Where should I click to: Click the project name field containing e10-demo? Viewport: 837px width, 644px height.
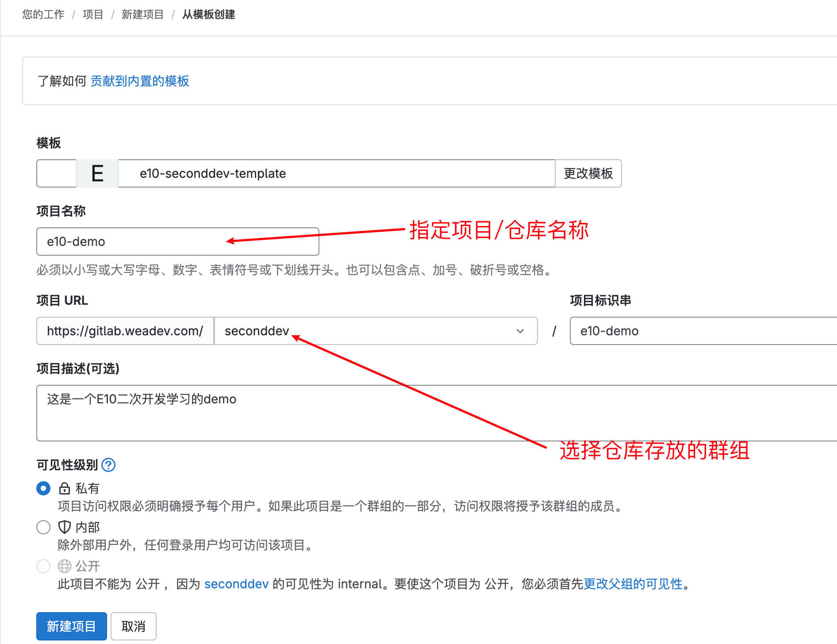[x=177, y=241]
